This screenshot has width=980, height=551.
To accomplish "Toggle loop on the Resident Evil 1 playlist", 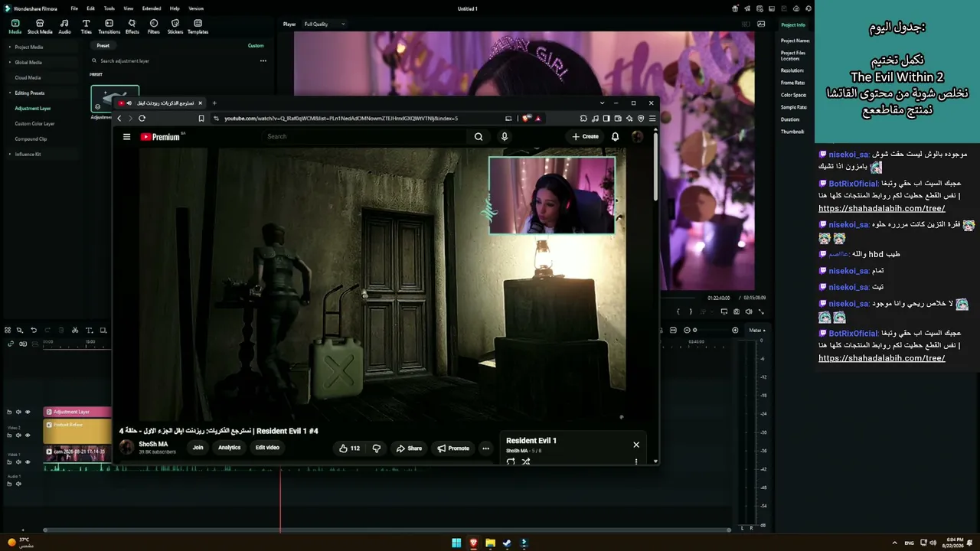I will click(511, 461).
